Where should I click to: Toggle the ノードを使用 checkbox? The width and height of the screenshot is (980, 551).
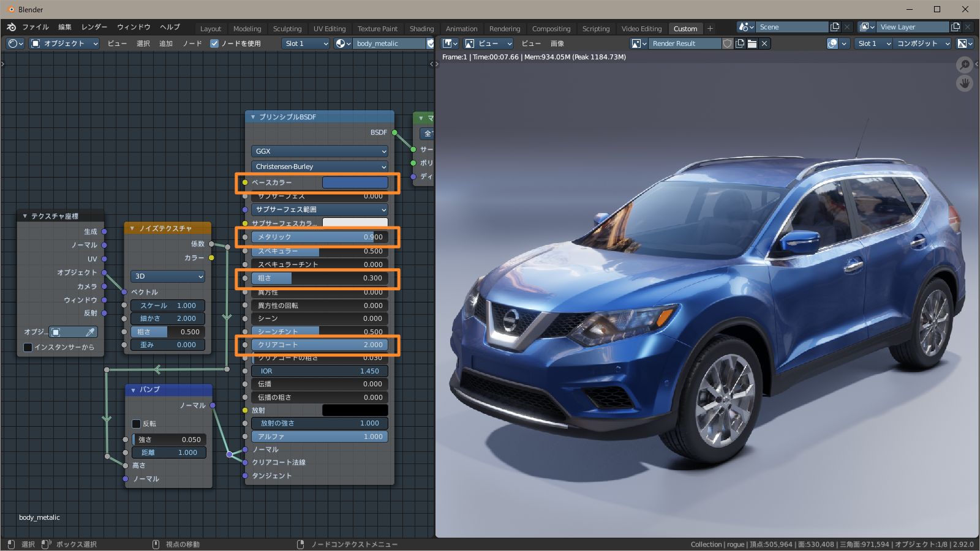pyautogui.click(x=214, y=43)
